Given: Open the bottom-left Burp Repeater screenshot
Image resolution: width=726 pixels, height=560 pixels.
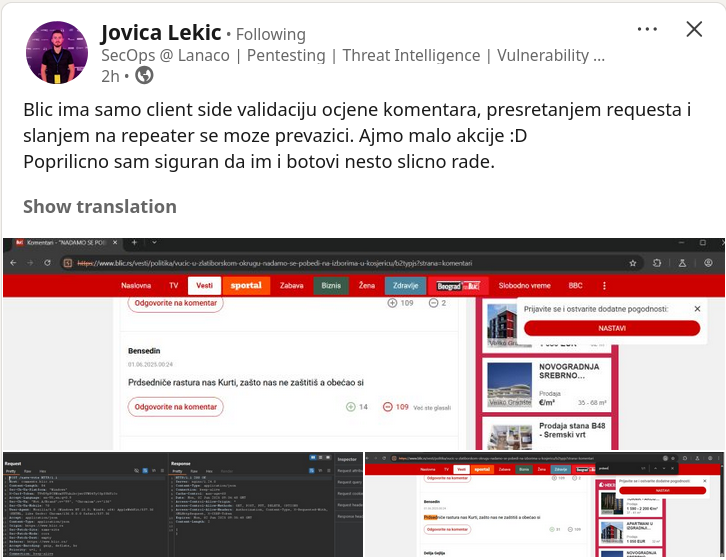Looking at the screenshot, I should (183, 505).
